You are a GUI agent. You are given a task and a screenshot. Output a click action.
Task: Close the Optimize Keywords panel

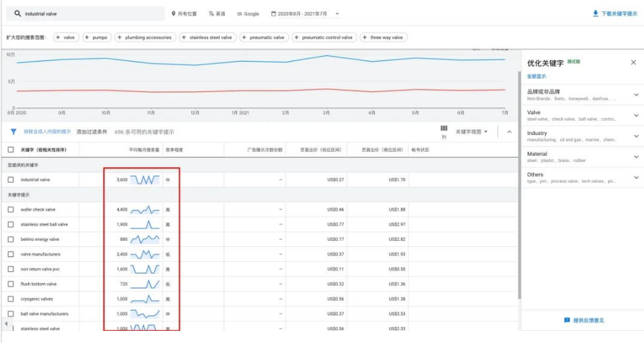pos(633,62)
